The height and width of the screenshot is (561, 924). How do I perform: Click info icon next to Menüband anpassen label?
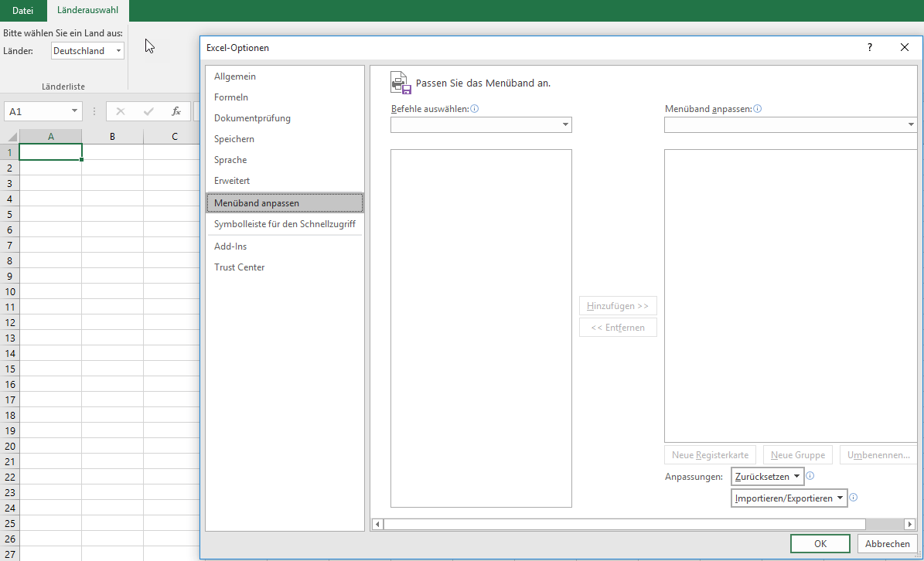coord(757,108)
